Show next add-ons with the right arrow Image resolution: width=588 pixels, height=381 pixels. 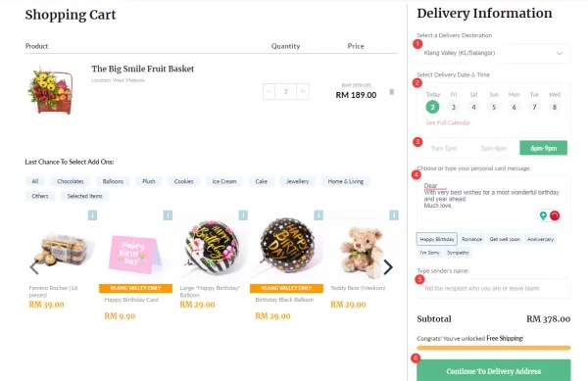tap(388, 267)
